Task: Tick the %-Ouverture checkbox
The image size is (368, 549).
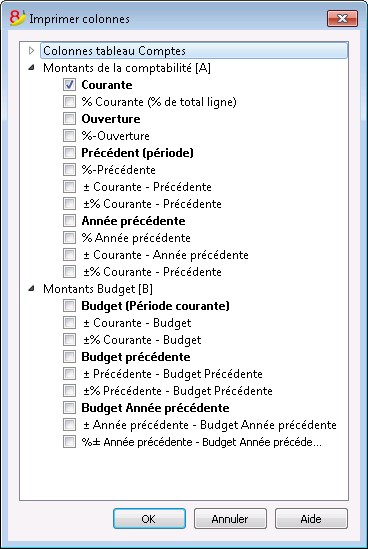Action: click(69, 135)
